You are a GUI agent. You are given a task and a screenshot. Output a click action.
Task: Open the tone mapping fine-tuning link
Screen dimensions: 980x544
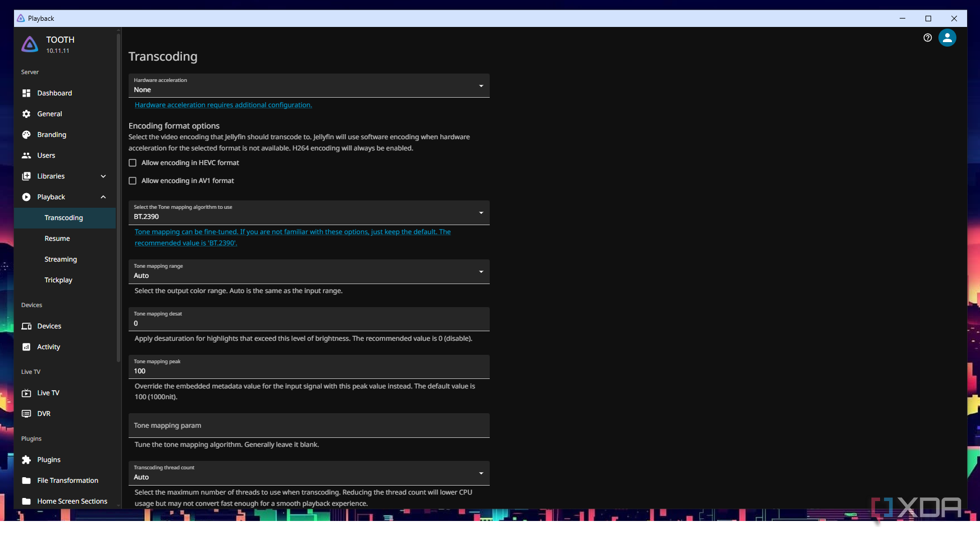pos(293,237)
